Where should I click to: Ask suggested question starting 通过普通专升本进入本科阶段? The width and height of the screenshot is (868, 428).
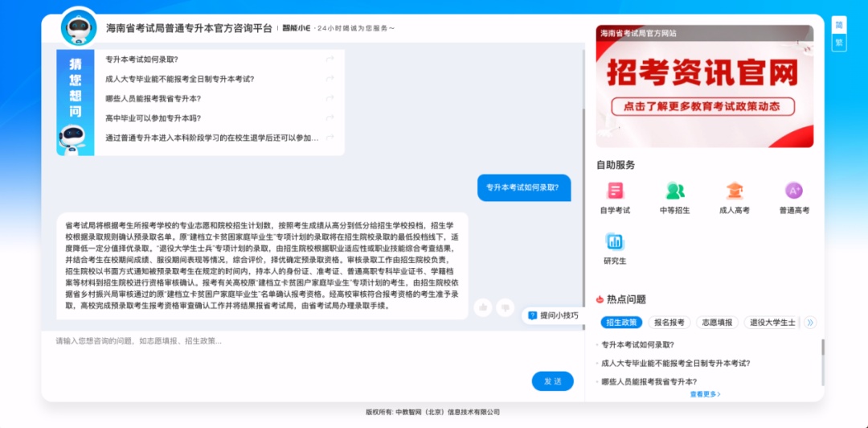point(212,138)
